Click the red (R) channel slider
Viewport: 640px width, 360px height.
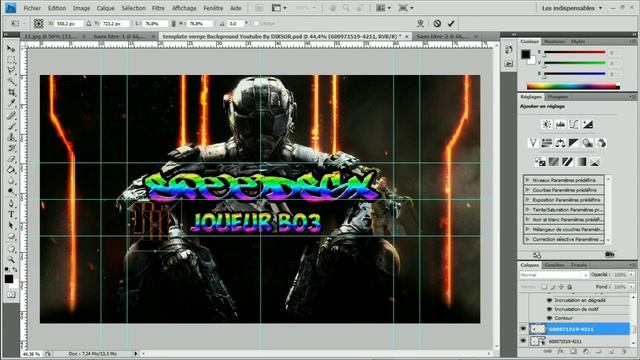click(x=575, y=52)
